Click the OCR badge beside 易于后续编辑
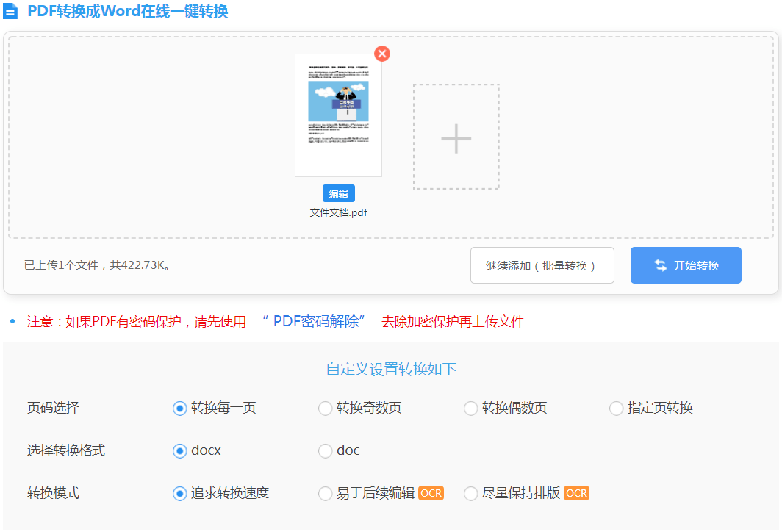Image resolution: width=782 pixels, height=532 pixels. tap(431, 493)
